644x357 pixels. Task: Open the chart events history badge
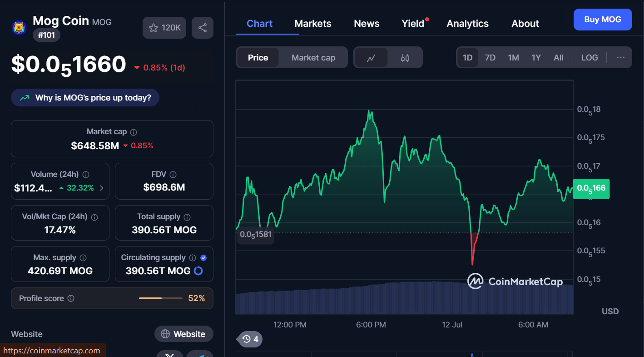point(250,339)
